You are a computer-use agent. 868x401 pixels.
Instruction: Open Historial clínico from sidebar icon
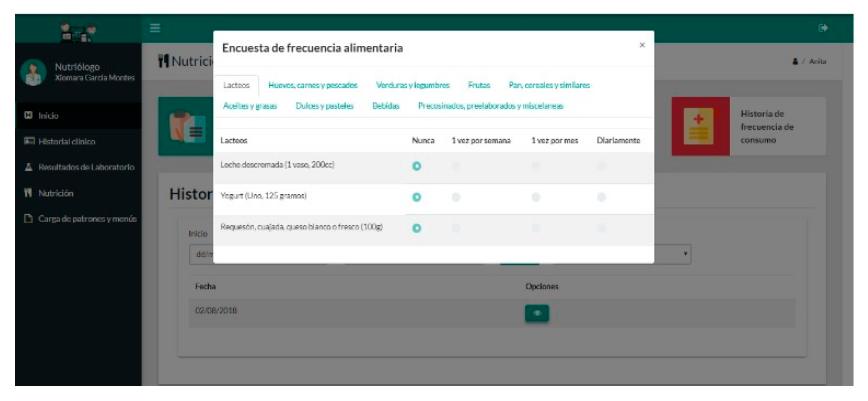point(29,141)
